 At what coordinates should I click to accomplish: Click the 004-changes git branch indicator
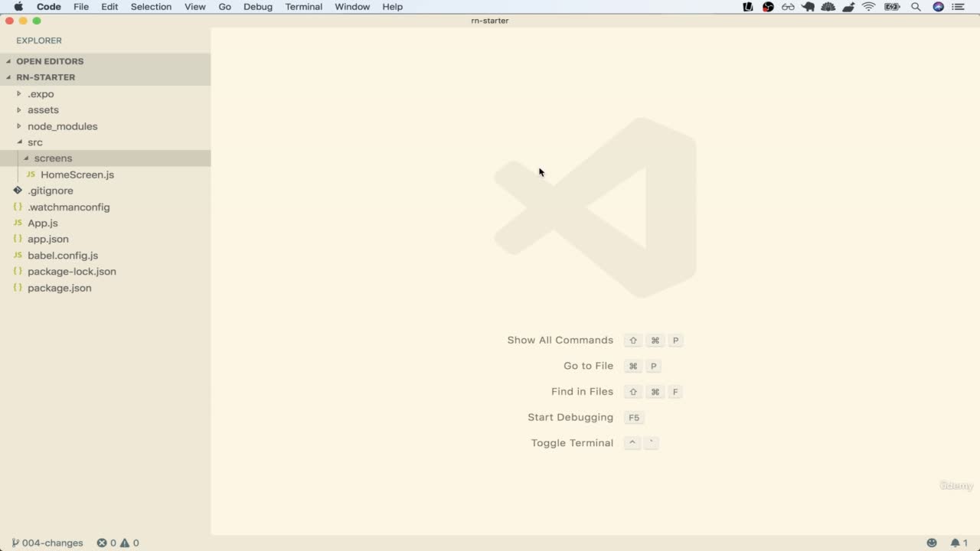47,543
